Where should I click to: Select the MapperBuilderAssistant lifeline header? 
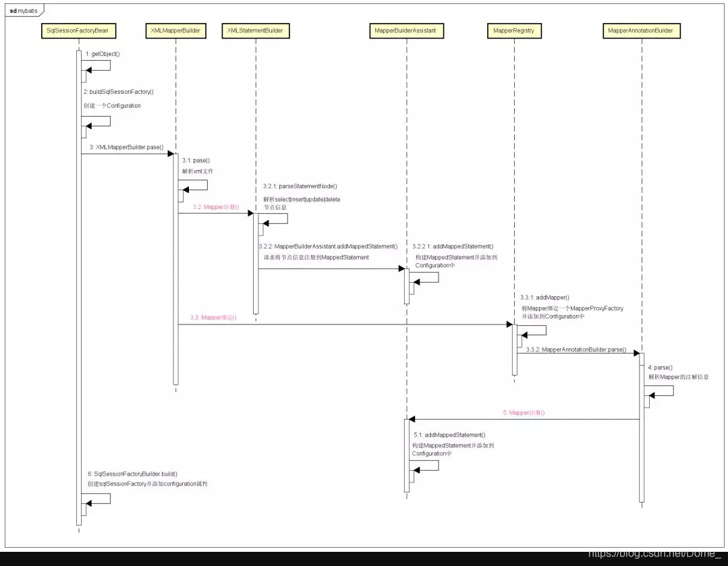[x=405, y=30]
